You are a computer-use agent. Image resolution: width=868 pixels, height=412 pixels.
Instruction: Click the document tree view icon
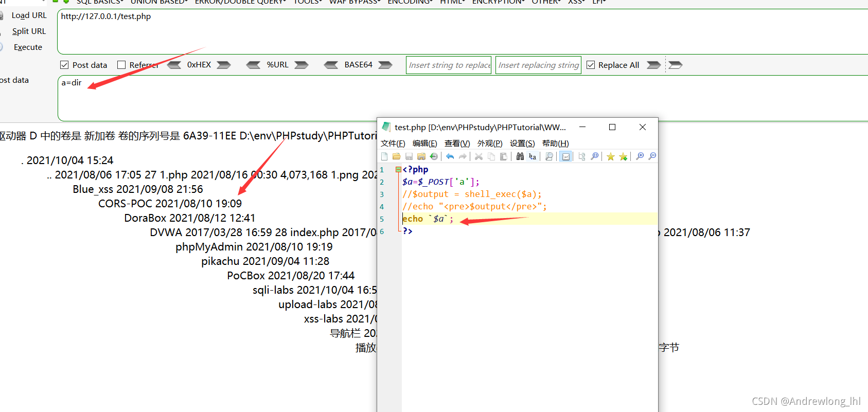pos(582,156)
